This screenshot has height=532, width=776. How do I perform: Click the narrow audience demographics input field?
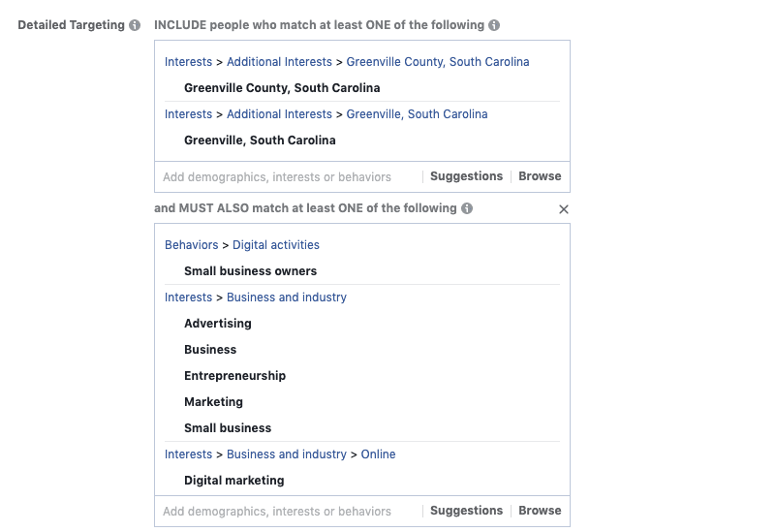click(289, 511)
